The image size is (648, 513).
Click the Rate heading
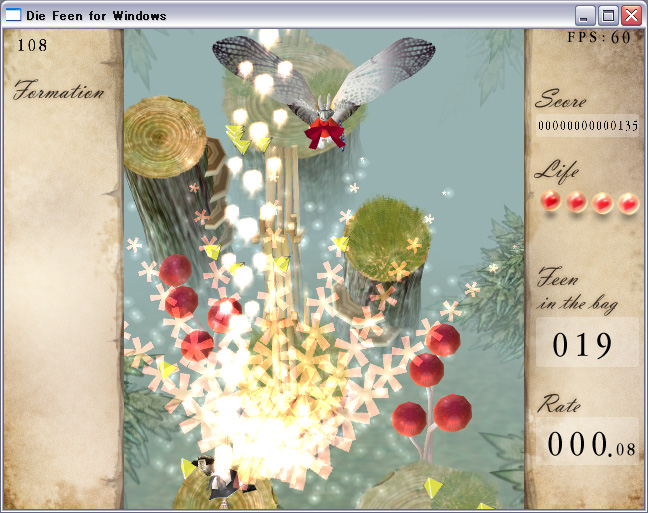pyautogui.click(x=558, y=403)
